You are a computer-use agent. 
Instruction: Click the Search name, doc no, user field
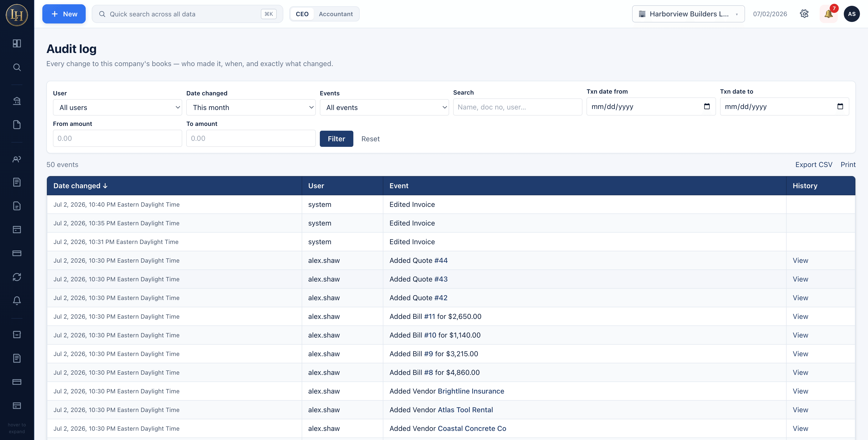pyautogui.click(x=518, y=107)
